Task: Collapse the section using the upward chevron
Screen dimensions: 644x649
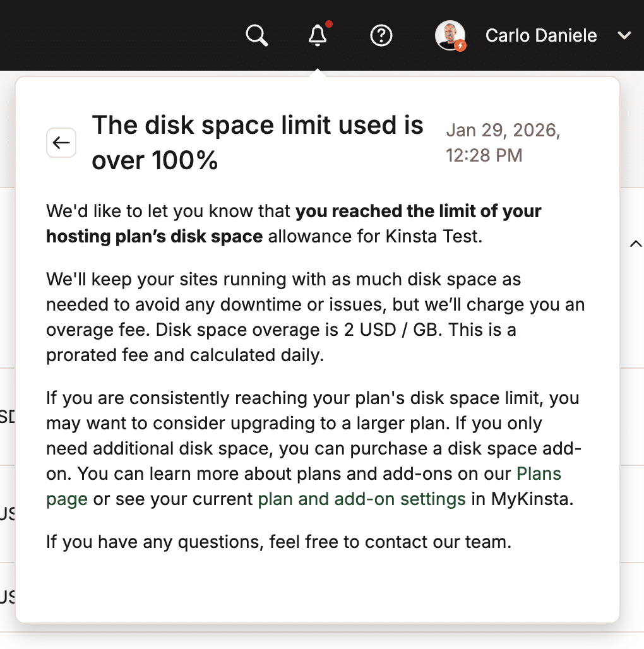Action: coord(636,243)
